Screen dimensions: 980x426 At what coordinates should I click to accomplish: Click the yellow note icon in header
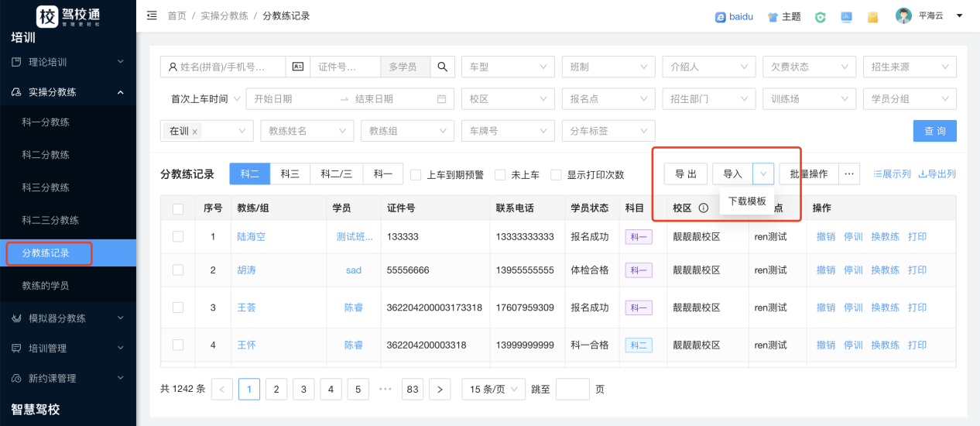coord(872,16)
